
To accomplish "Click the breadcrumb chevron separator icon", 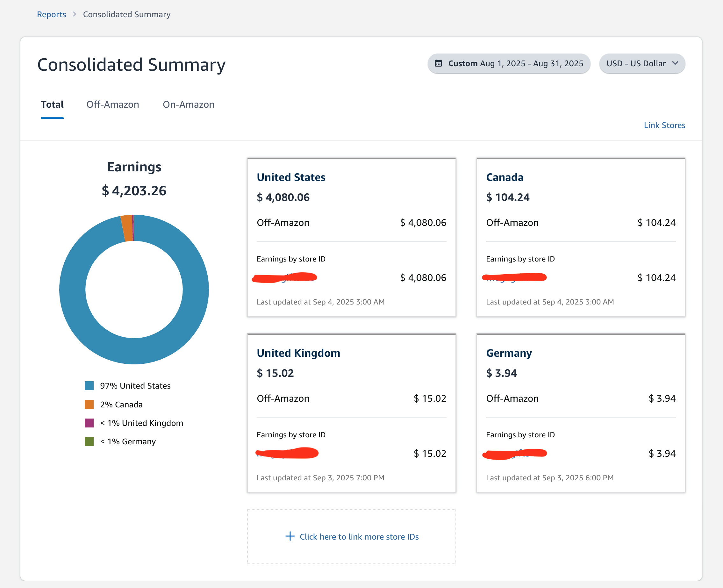I will [75, 14].
